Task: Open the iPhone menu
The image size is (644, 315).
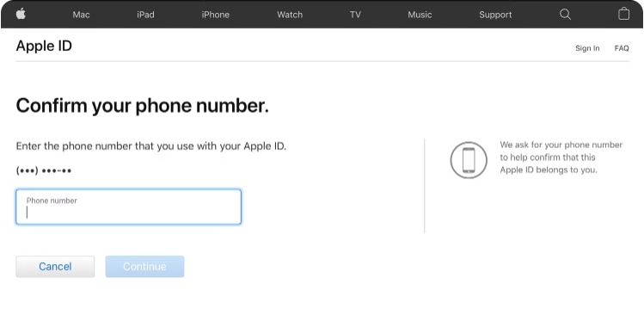Action: click(215, 15)
